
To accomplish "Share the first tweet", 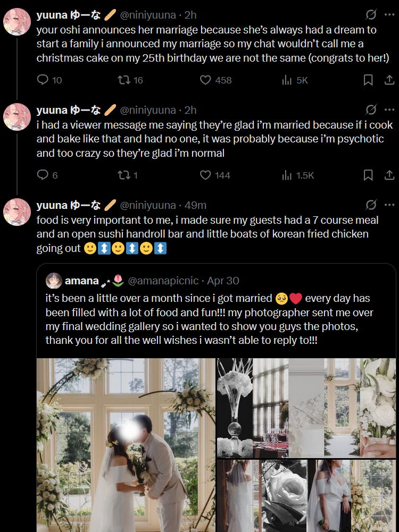I will (389, 80).
